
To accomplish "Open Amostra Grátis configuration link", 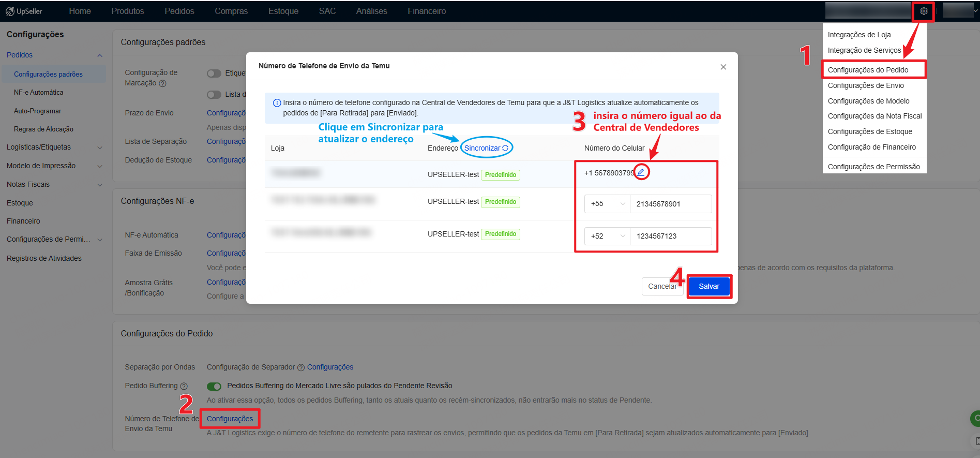I will [227, 282].
